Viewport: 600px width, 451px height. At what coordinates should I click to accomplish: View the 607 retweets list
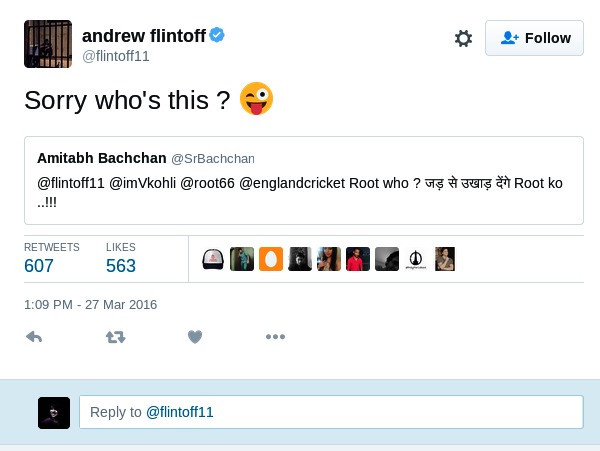(39, 265)
